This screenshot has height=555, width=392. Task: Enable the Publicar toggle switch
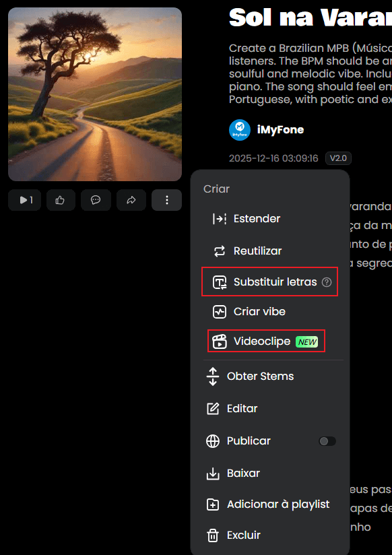click(327, 440)
